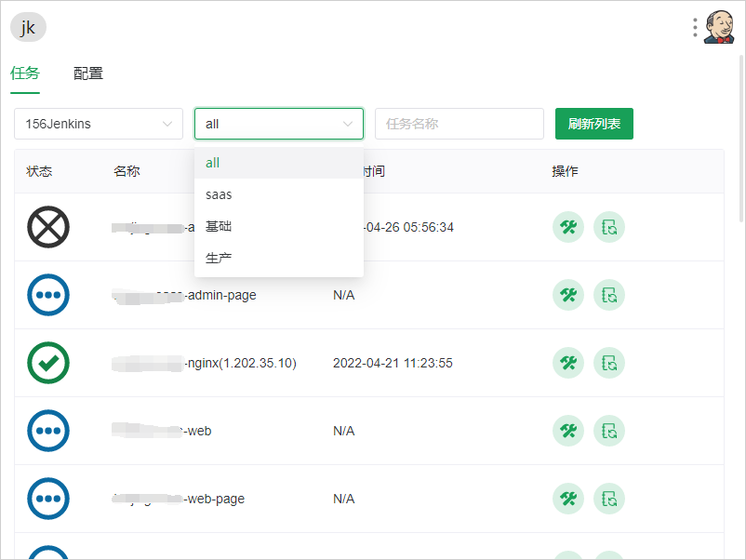Switch to the 任务 tab
The width and height of the screenshot is (746, 560).
click(x=25, y=73)
